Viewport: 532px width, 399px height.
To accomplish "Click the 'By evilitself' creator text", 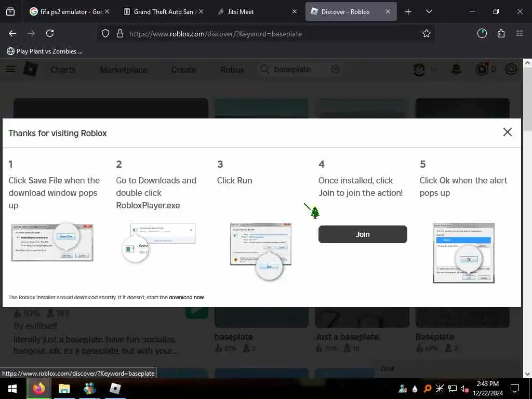I will point(35,326).
